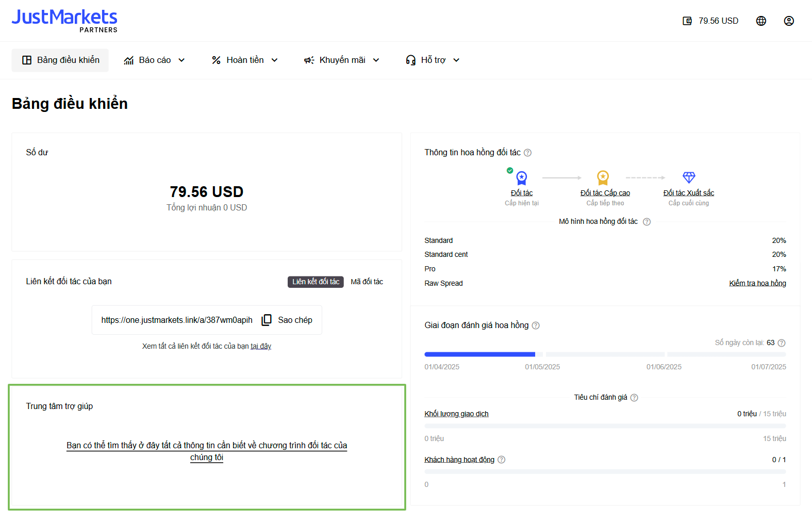Click the 01/05/2025 date label
This screenshot has height=522, width=812.
click(x=542, y=367)
